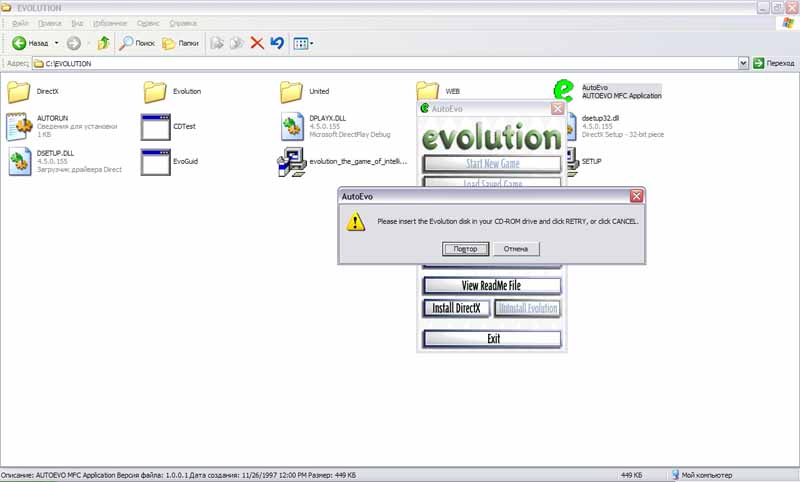Viewport: 800px width, 482px height.
Task: Close the AutoEvo launcher window
Action: tap(558, 109)
